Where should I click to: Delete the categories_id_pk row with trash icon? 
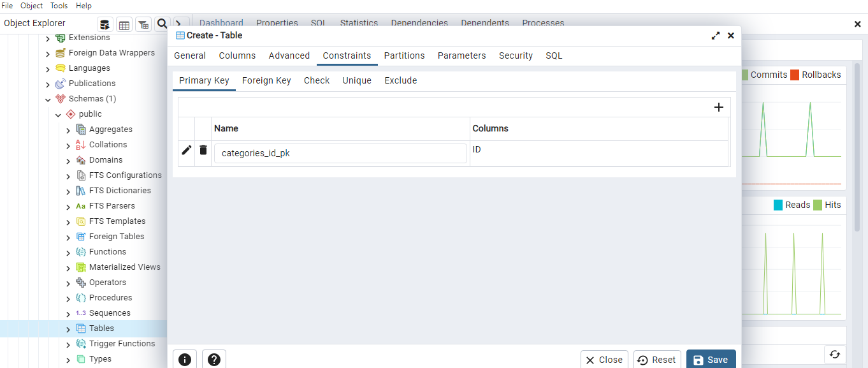click(203, 151)
